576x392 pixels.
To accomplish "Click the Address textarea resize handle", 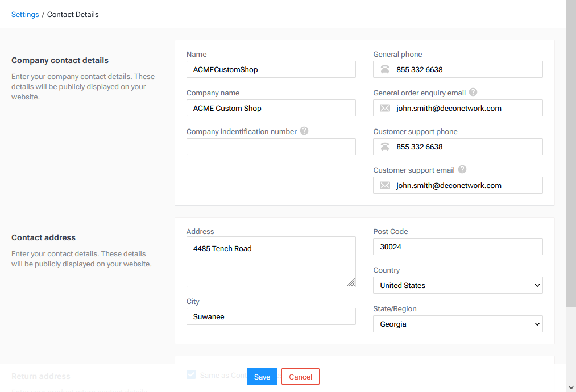I will point(351,282).
